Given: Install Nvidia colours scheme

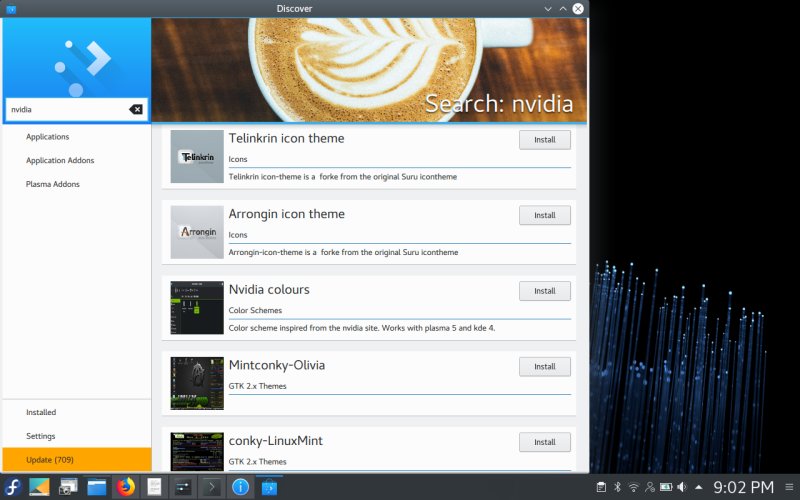Looking at the screenshot, I should point(545,291).
